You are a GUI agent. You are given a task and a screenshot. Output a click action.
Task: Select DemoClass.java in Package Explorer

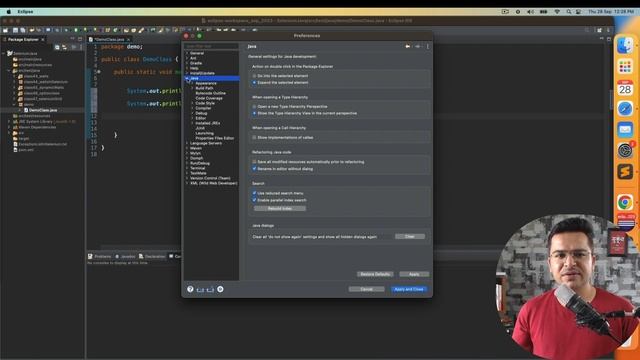[x=43, y=110]
